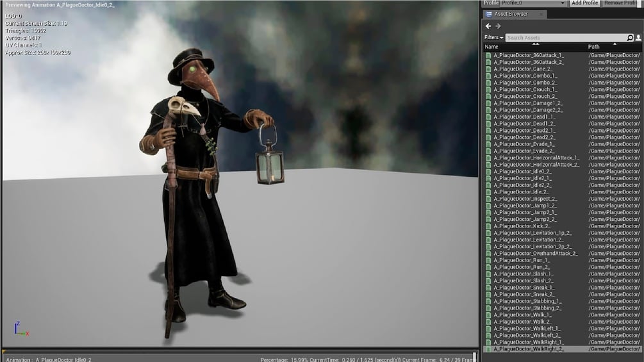This screenshot has width=644, height=362.
Task: Click the icon of A_PlagueDoctor_Cane_2_
Action: (488, 69)
